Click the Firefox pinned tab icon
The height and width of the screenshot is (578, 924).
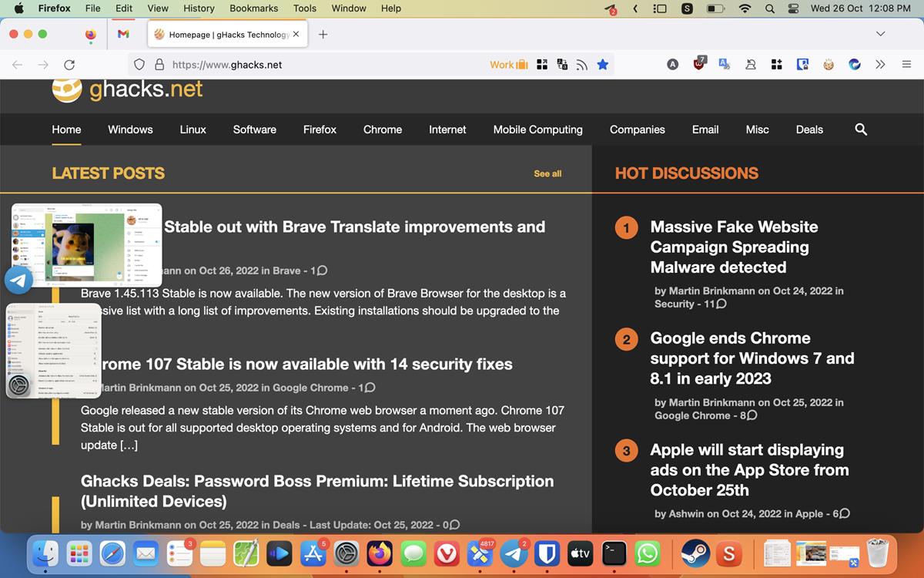click(91, 34)
